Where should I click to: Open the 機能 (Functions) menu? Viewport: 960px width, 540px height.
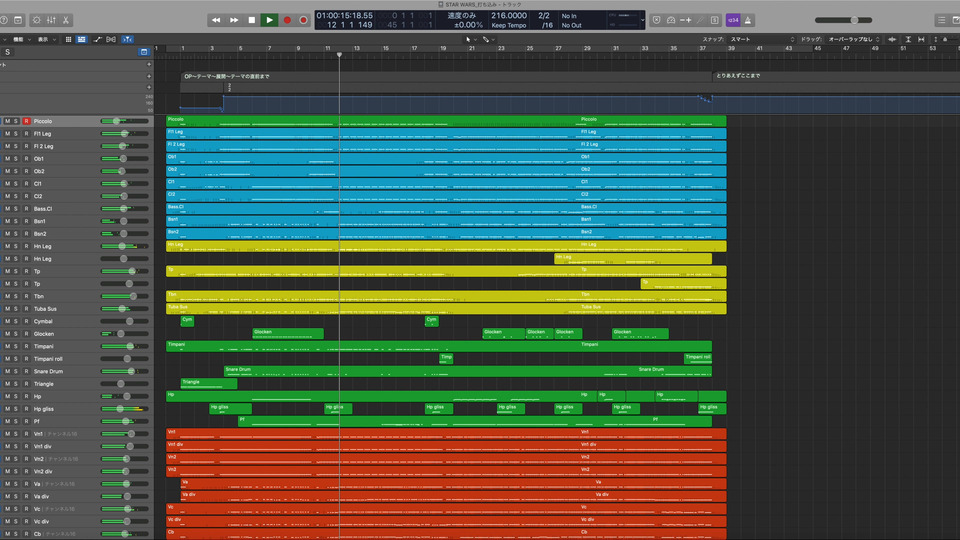coord(20,39)
